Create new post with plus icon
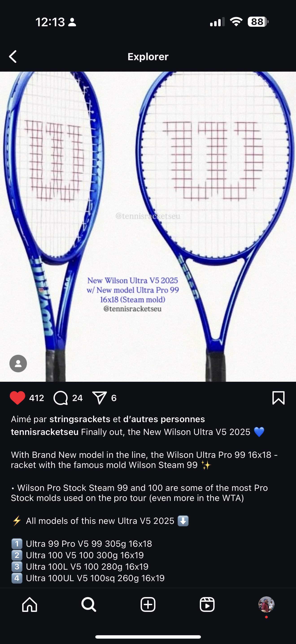The width and height of the screenshot is (296, 644). 148,604
